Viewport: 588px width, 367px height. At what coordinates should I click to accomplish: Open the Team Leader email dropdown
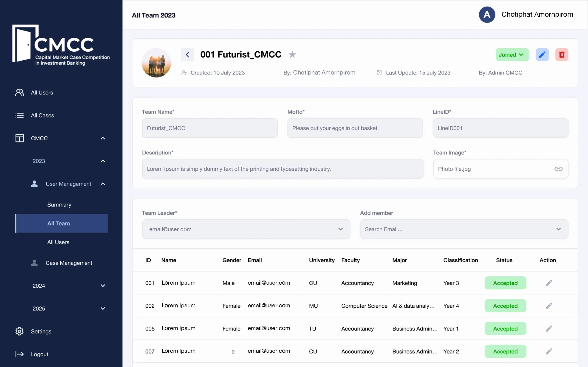point(246,229)
